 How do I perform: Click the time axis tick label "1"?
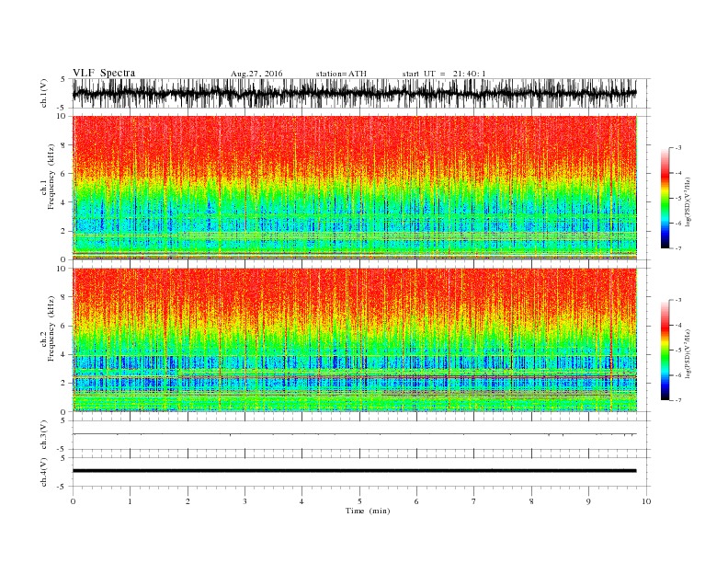coord(130,501)
